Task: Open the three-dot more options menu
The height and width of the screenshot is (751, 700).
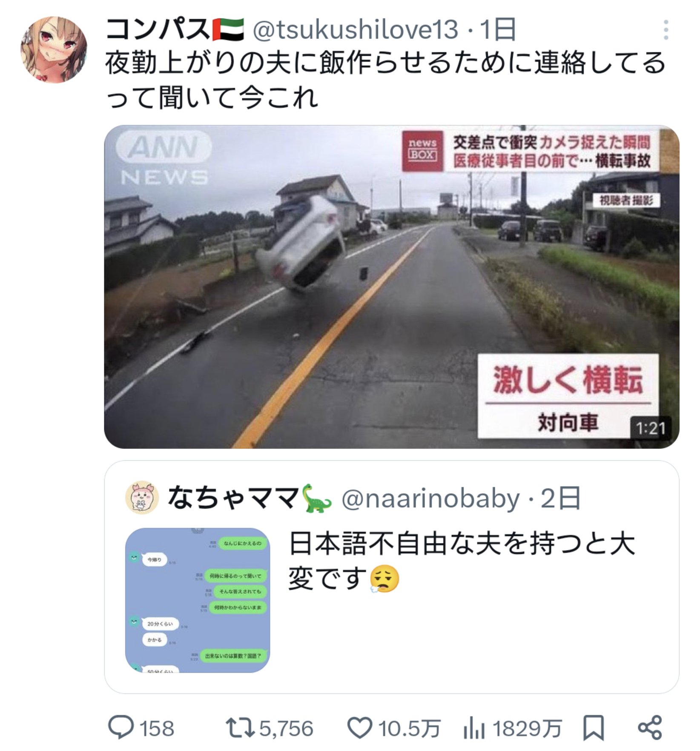Action: pos(666,30)
